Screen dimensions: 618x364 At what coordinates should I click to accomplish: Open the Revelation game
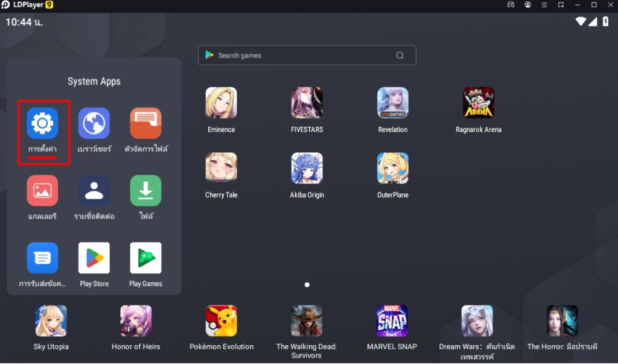click(x=392, y=103)
